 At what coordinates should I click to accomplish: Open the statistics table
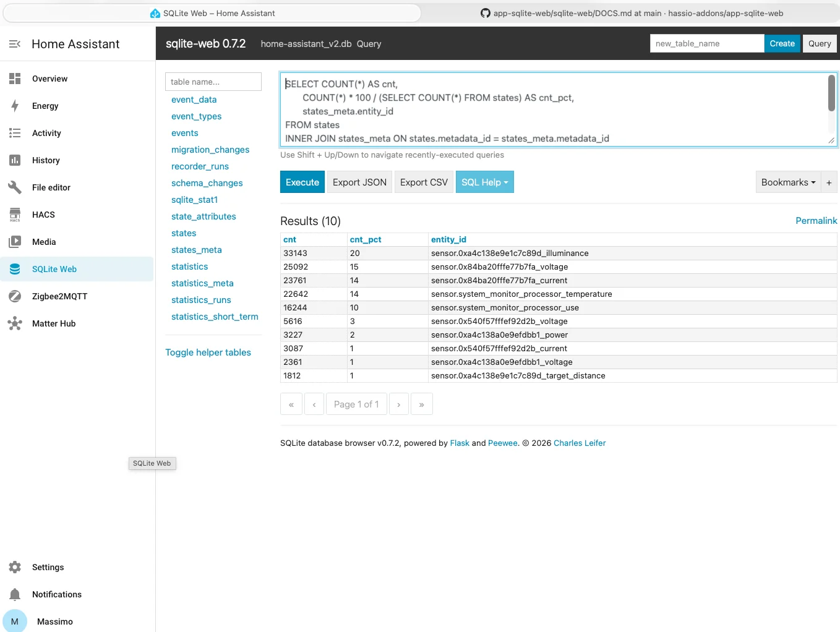click(190, 267)
